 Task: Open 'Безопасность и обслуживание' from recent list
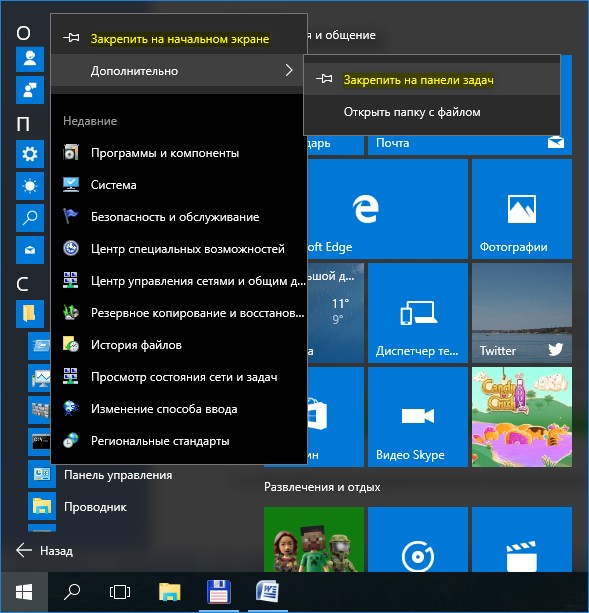click(179, 217)
